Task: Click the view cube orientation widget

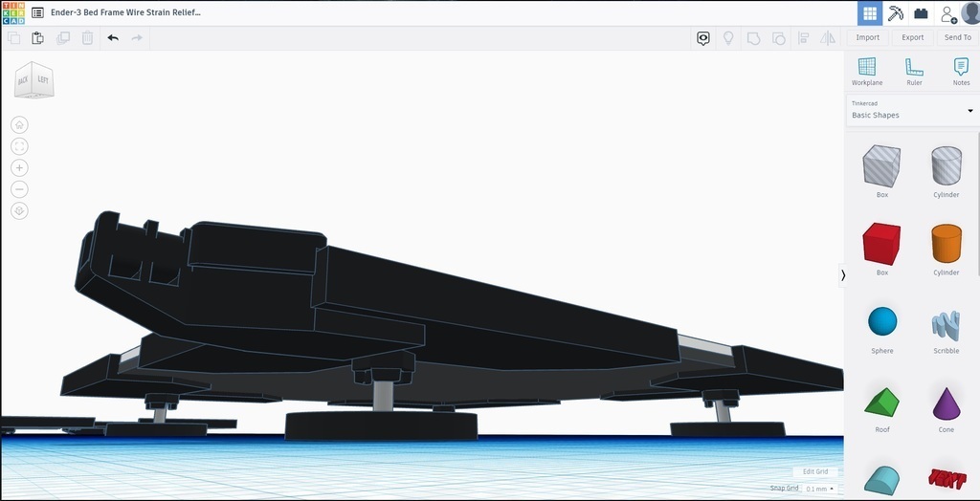Action: (33, 79)
